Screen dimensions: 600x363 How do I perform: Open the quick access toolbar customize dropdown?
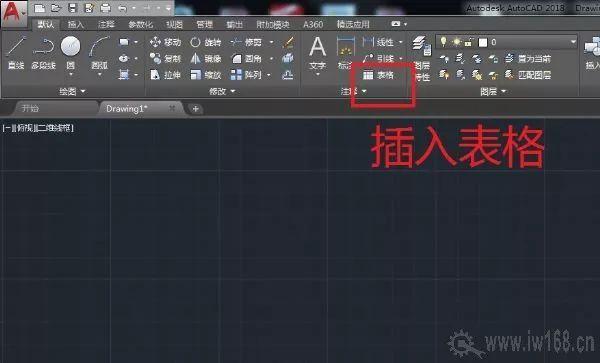(168, 8)
